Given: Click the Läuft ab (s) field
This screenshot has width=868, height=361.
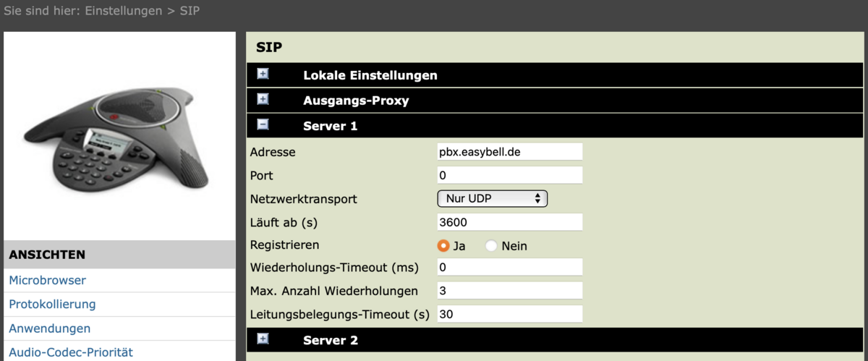Looking at the screenshot, I should coord(509,222).
